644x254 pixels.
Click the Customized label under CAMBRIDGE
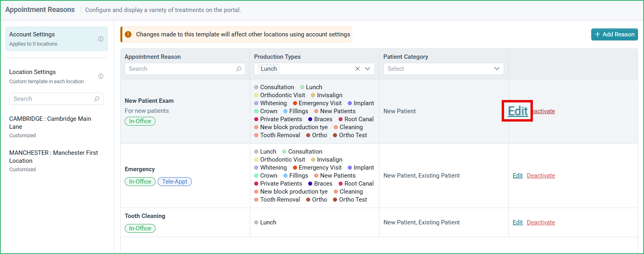22,136
